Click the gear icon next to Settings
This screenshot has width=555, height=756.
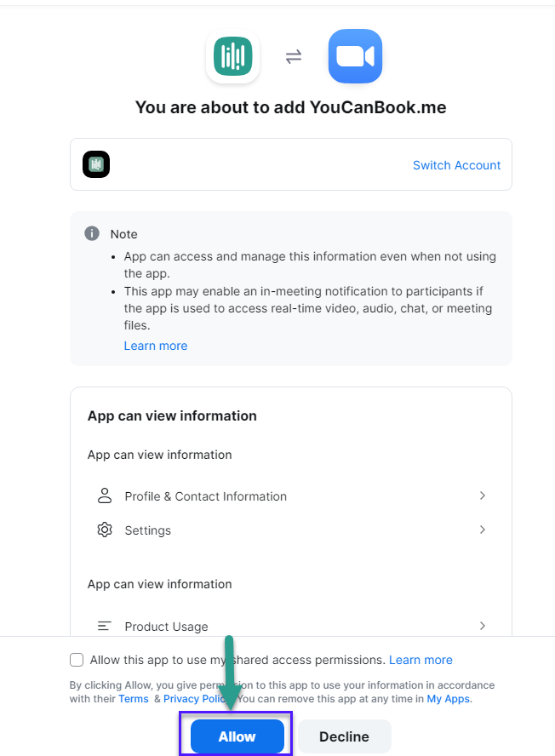click(104, 530)
